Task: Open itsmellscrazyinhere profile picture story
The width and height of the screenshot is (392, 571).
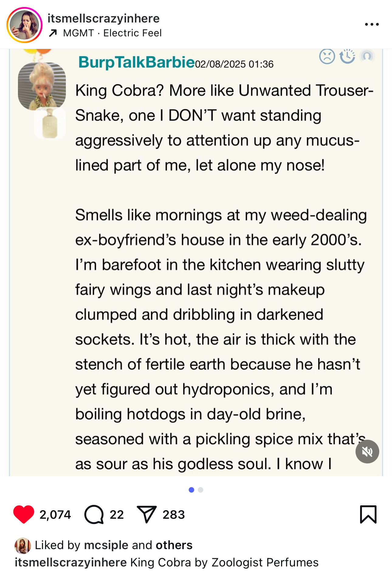Action: pyautogui.click(x=24, y=25)
